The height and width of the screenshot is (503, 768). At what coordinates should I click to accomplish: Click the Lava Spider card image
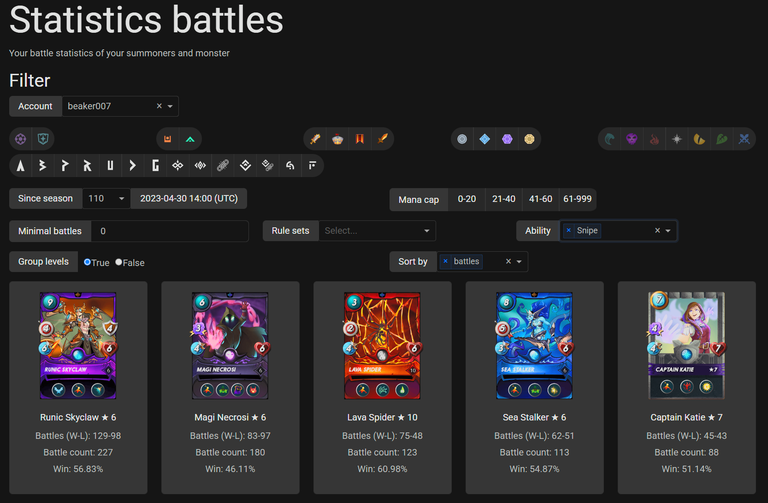tap(383, 345)
